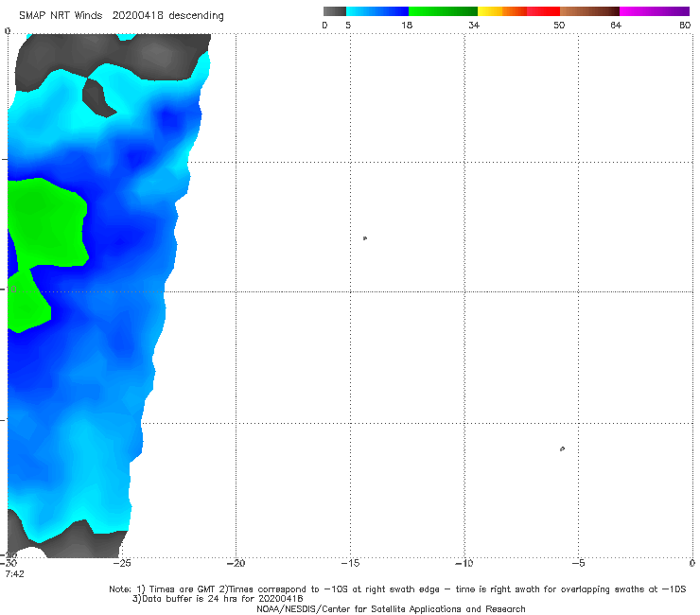Click the small island marker near -15 longitude

pos(365,238)
